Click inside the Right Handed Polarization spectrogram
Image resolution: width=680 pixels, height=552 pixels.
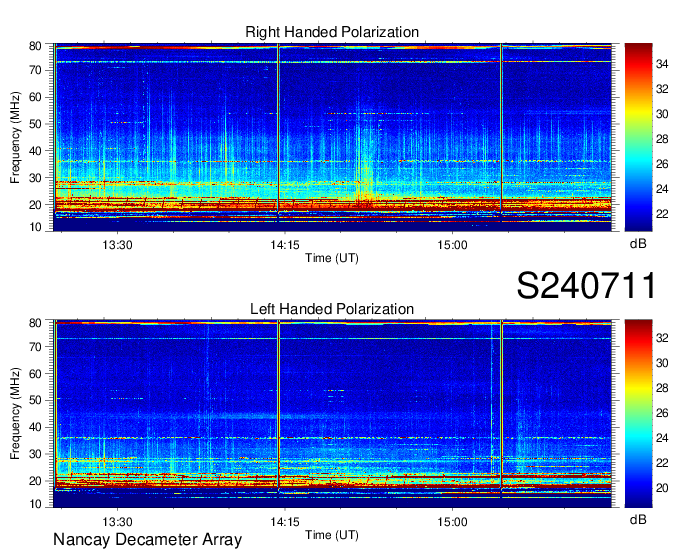coord(332,137)
